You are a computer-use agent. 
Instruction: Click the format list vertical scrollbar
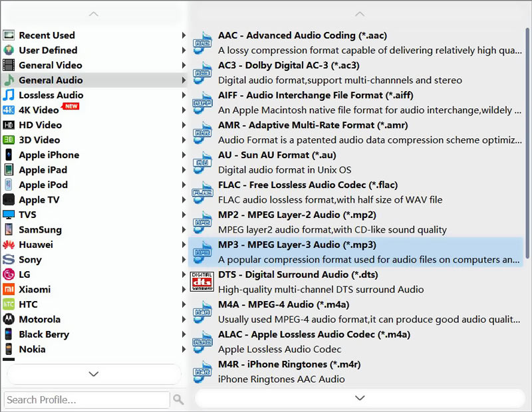click(x=527, y=142)
